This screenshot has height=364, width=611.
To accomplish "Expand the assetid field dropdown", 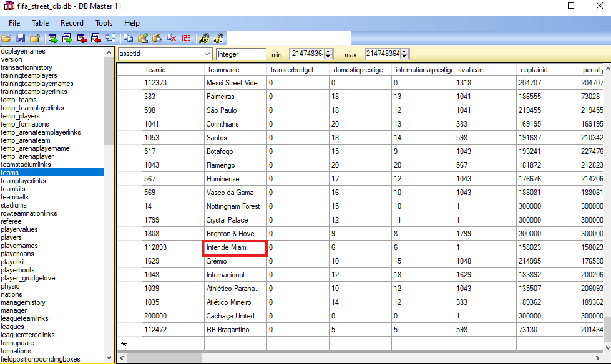I will coord(207,54).
